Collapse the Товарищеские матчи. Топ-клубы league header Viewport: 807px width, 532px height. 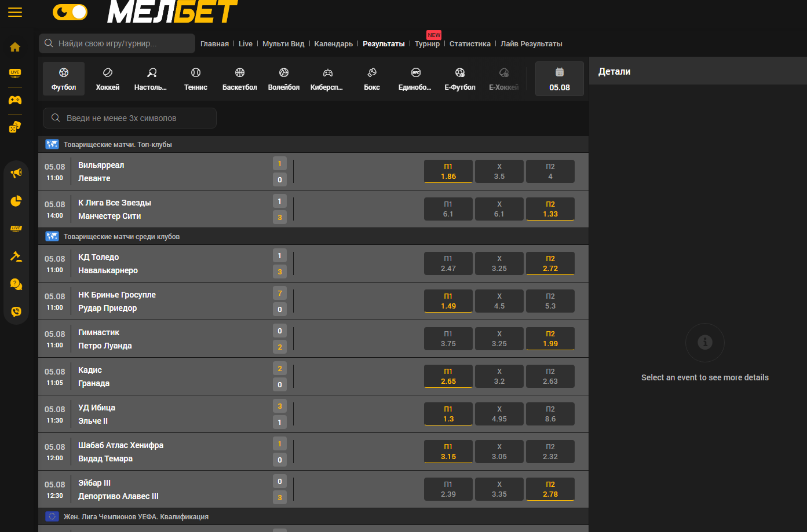[x=313, y=145]
